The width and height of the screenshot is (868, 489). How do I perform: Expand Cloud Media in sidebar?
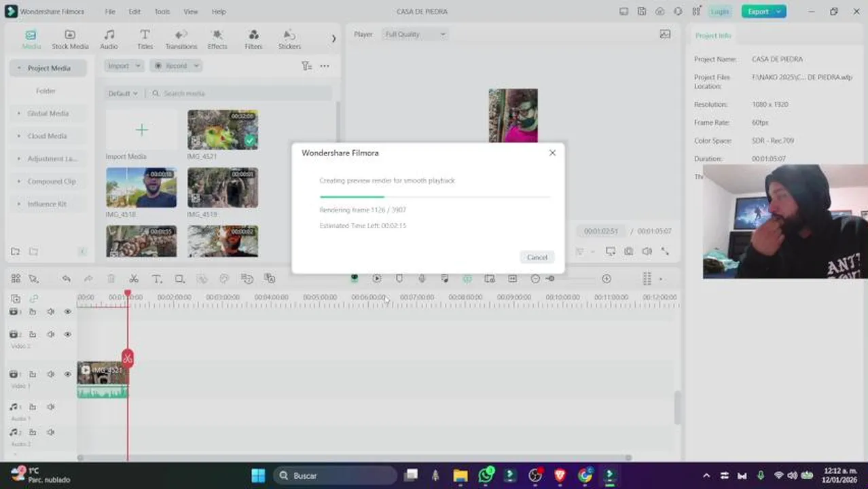[48, 136]
